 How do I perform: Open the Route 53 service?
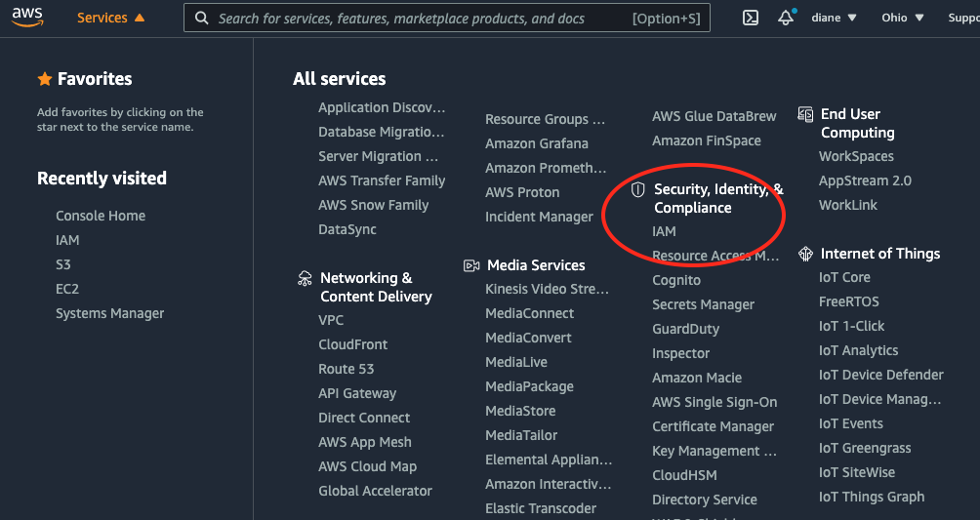pos(346,369)
